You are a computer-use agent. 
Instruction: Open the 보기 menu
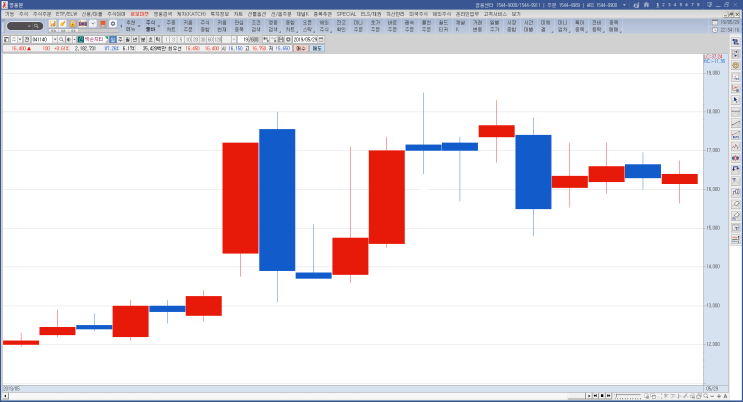click(x=516, y=14)
